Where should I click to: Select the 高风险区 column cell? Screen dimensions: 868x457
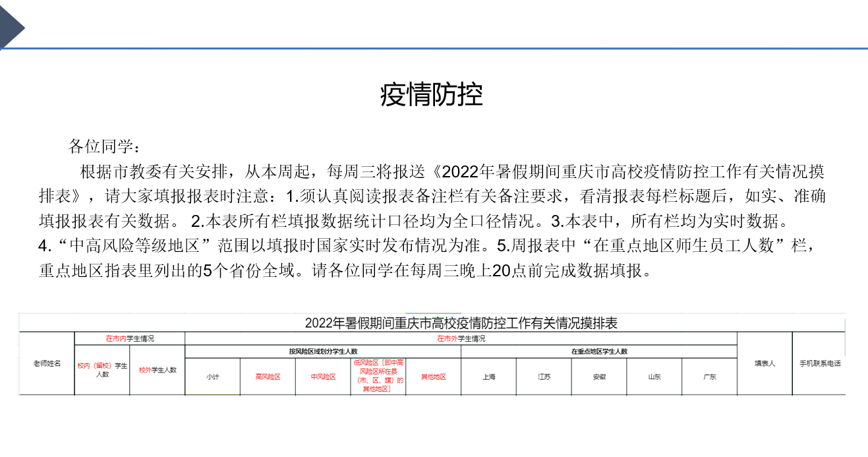point(268,377)
